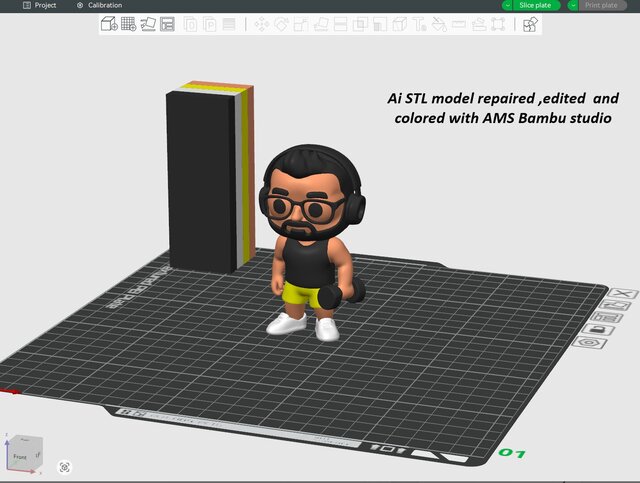Select the Seam painting cube icon
This screenshot has height=483, width=640.
pos(400,24)
